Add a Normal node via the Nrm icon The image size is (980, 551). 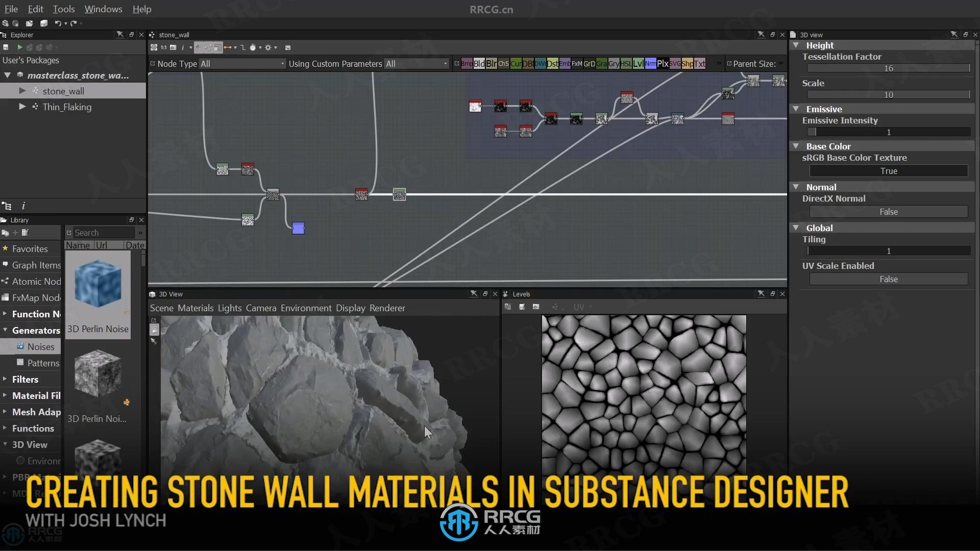650,64
